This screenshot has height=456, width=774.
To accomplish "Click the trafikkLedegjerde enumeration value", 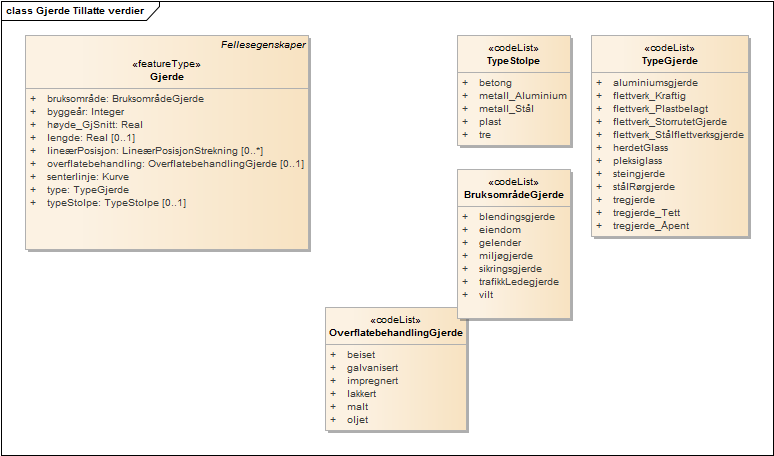I will (x=519, y=282).
